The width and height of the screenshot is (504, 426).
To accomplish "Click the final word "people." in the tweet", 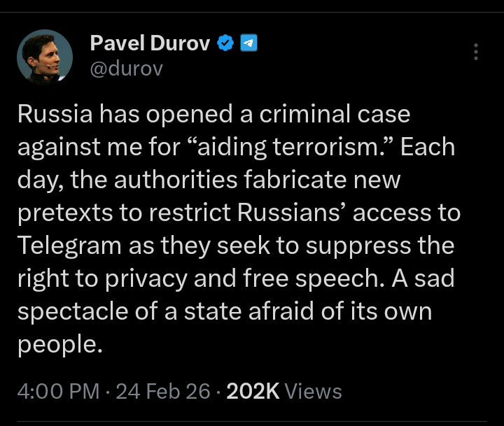I will tap(60, 344).
